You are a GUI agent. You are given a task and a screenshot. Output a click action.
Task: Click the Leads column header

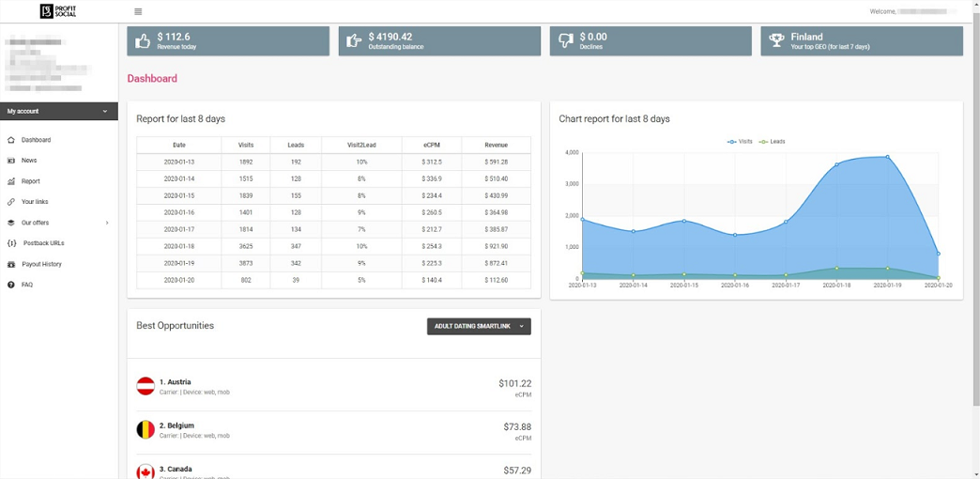[x=296, y=145]
